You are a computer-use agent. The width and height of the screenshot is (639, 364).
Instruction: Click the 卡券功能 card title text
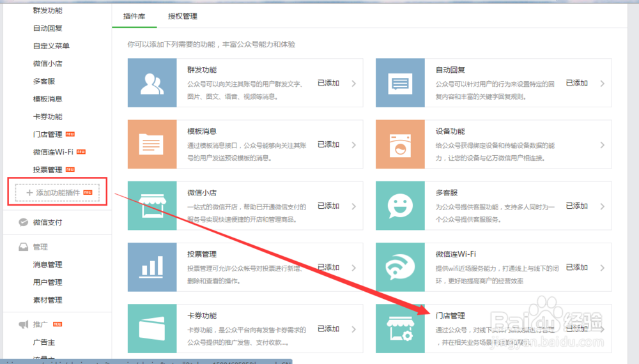click(x=202, y=316)
